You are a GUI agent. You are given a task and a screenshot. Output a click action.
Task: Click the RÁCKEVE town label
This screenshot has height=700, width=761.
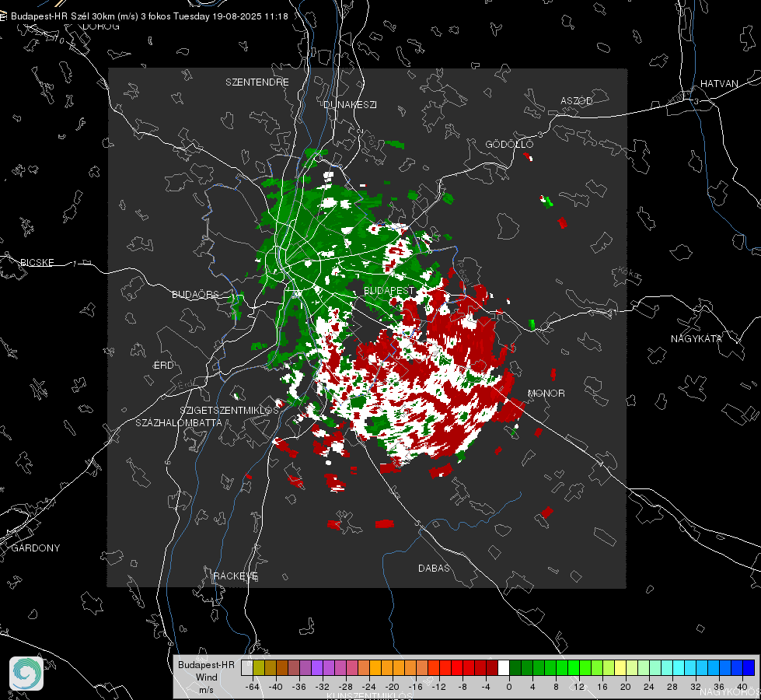(236, 576)
